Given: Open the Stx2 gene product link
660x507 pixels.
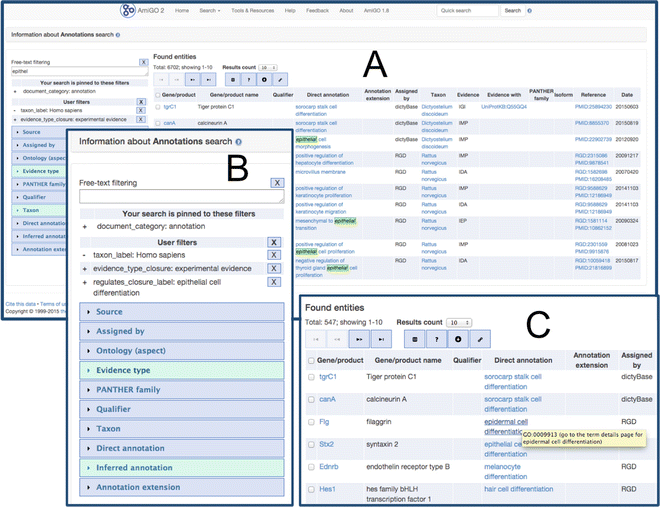Looking at the screenshot, I should tap(327, 444).
